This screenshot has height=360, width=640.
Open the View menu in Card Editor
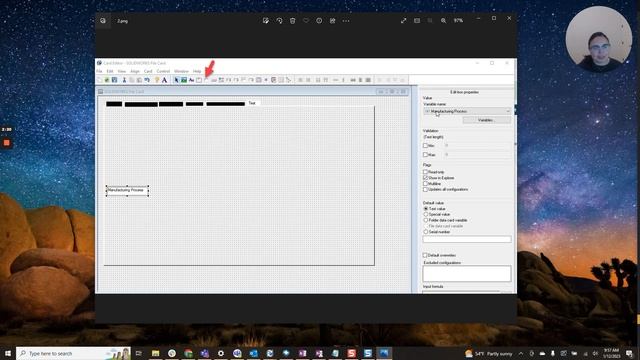pyautogui.click(x=122, y=71)
